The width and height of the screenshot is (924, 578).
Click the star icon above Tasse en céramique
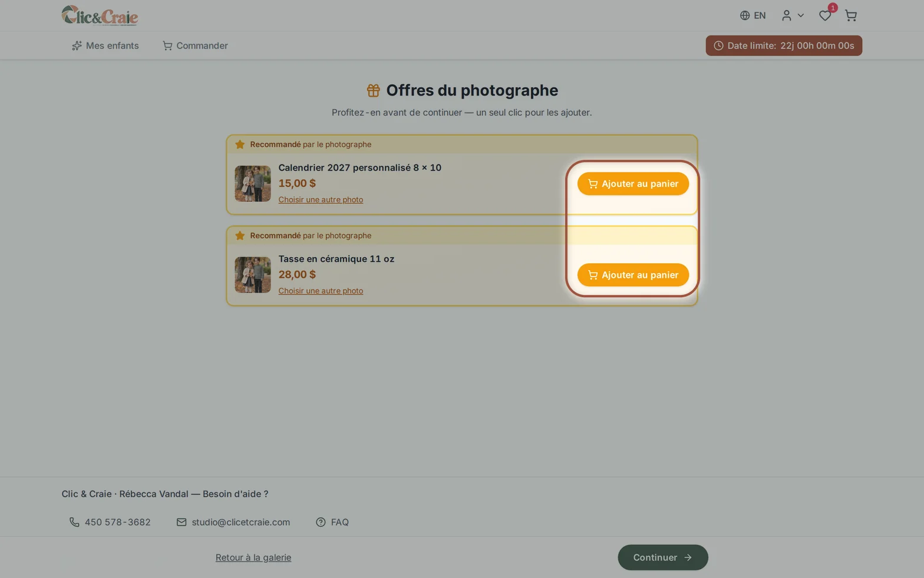click(240, 236)
